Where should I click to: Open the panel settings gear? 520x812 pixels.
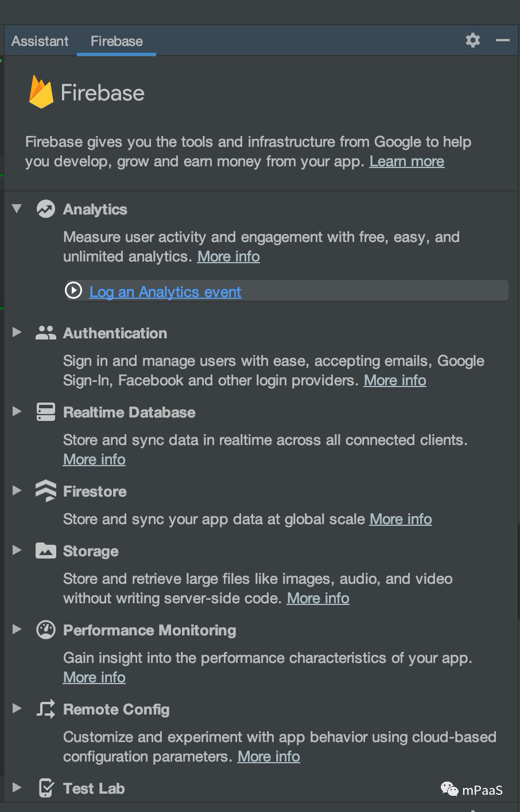(x=472, y=40)
